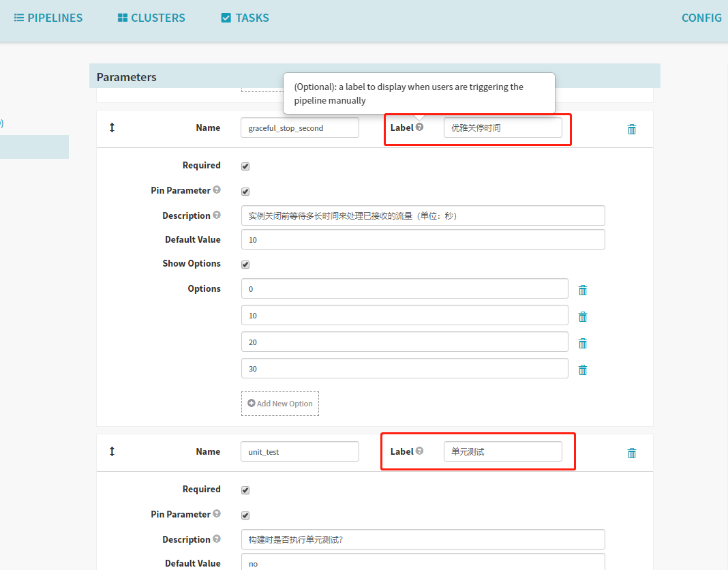
Task: Click the reorder arrow beside graceful_stop_second
Action: coord(112,127)
